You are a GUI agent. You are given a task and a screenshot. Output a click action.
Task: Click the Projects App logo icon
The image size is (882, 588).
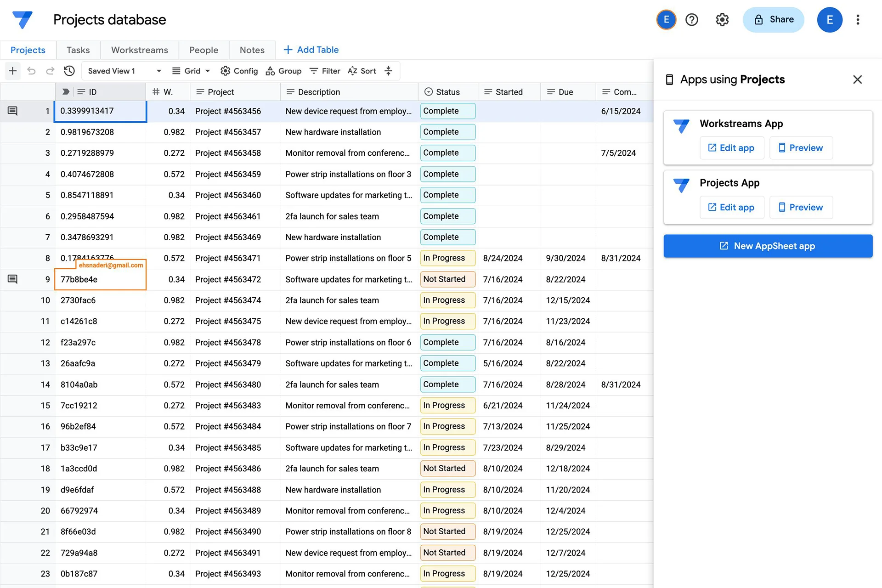coord(681,185)
